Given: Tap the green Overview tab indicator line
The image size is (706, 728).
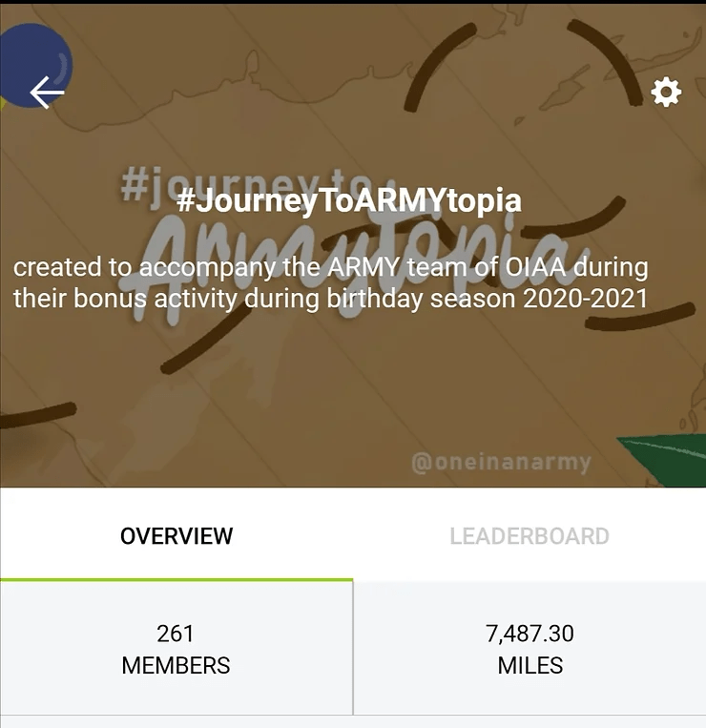Looking at the screenshot, I should [x=176, y=580].
